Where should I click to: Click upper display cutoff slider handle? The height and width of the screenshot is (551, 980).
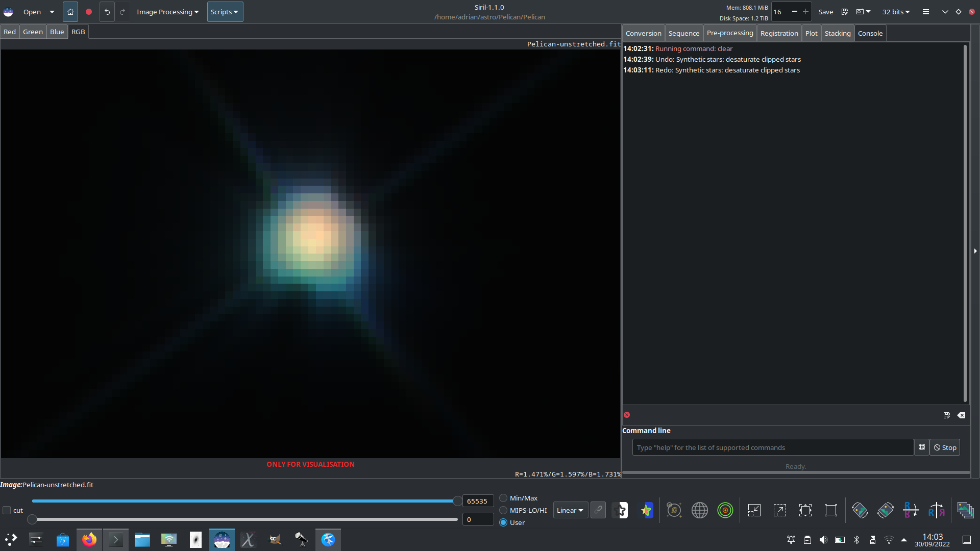pos(457,501)
